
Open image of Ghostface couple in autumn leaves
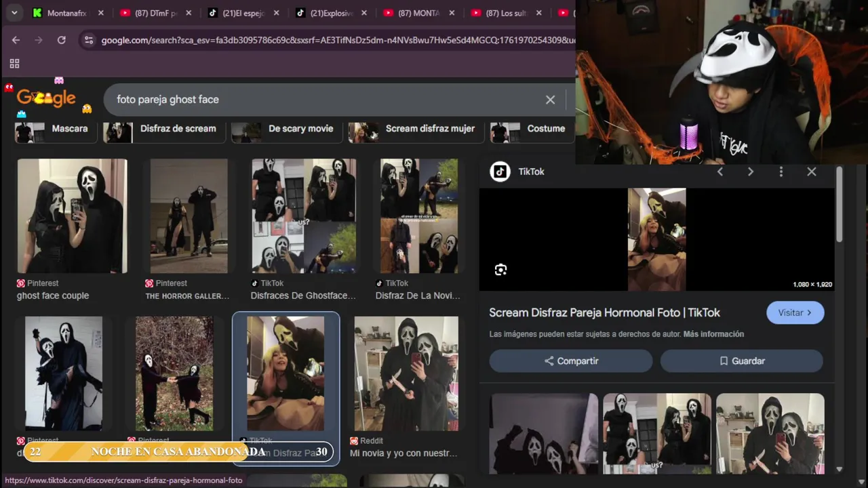coord(174,373)
